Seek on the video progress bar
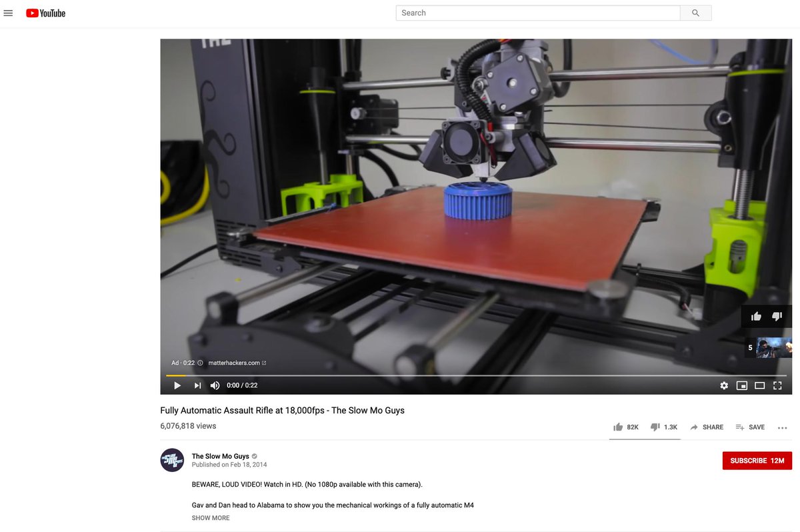Screen dimensions: 800x532 476,376
